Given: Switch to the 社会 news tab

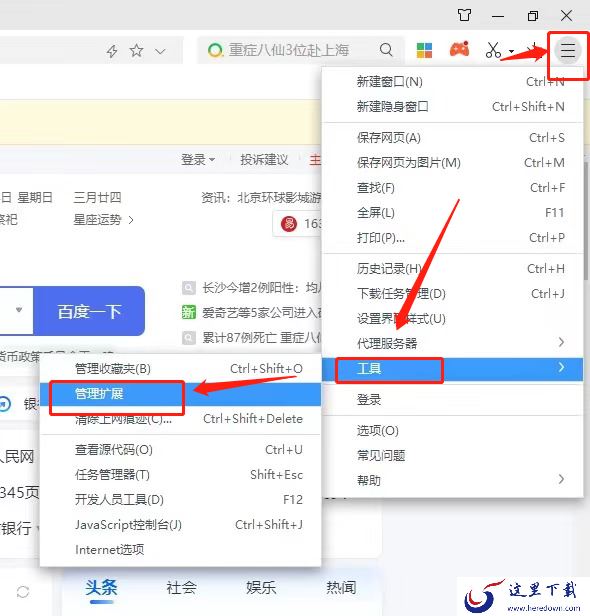Looking at the screenshot, I should (181, 588).
